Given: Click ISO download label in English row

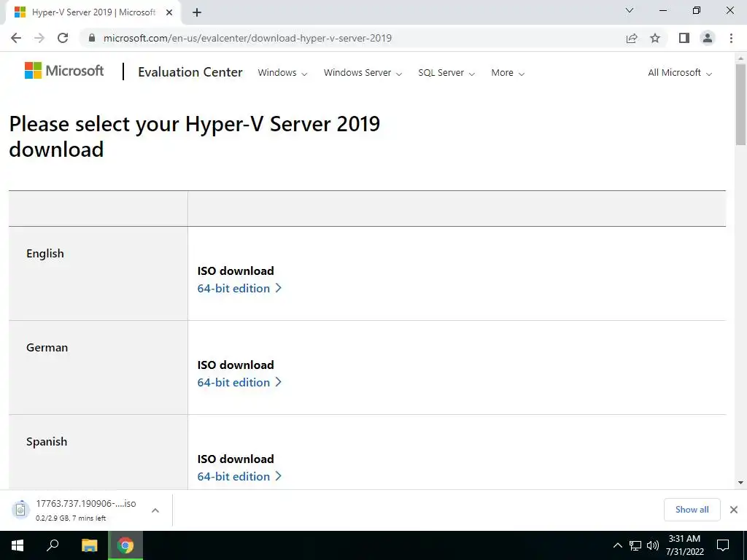Looking at the screenshot, I should coord(236,271).
